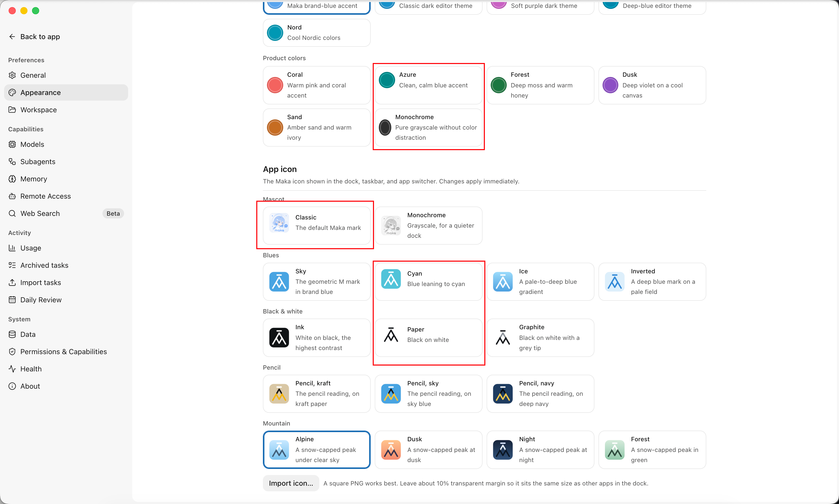
Task: Click the Web Search magnifier icon
Action: click(x=12, y=213)
